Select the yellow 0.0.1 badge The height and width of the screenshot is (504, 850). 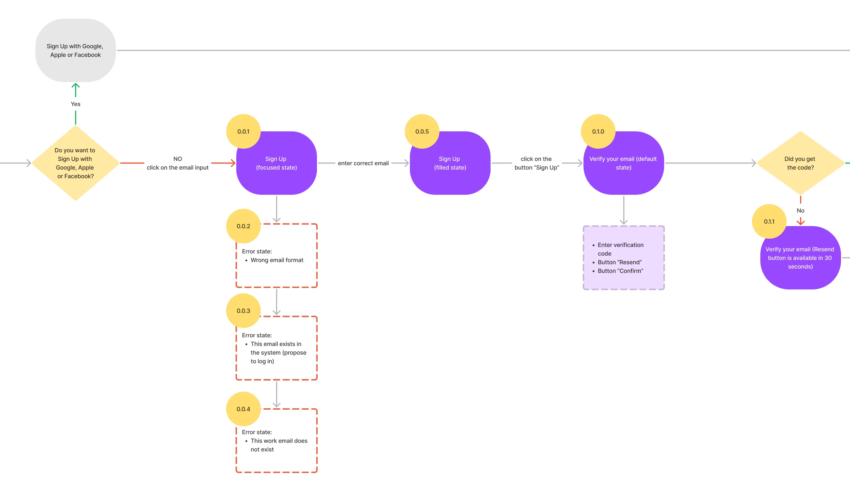pos(243,131)
